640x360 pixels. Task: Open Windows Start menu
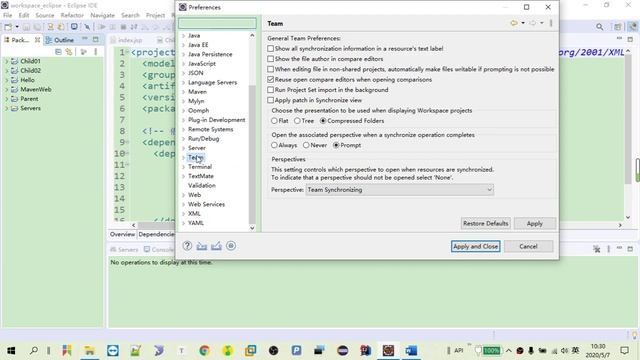pyautogui.click(x=11, y=350)
